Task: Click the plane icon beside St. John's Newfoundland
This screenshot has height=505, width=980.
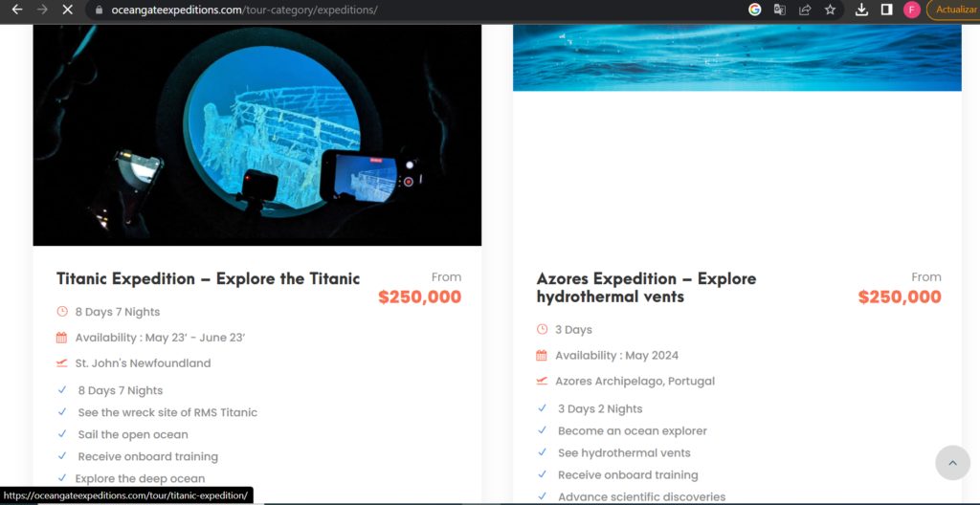Action: (x=61, y=362)
